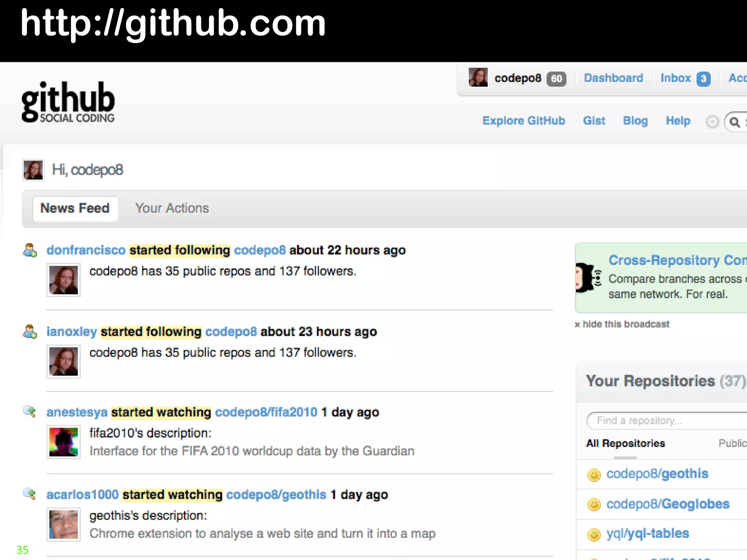Image resolution: width=747 pixels, height=560 pixels.
Task: Click the watch icon beside anestesya event
Action: point(30,412)
